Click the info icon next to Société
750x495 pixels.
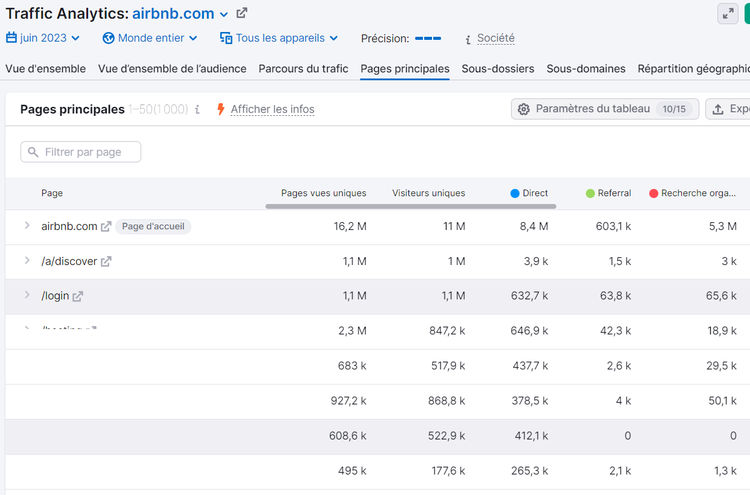click(468, 39)
